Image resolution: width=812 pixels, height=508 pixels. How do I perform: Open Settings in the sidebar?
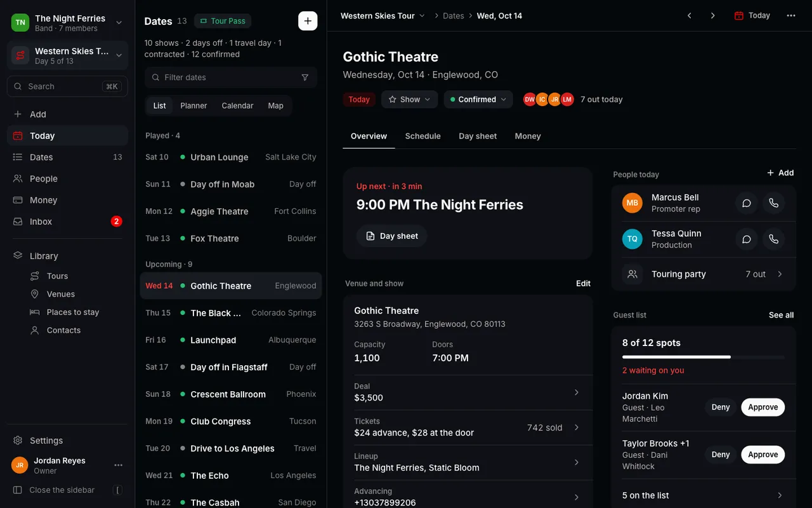67,441
